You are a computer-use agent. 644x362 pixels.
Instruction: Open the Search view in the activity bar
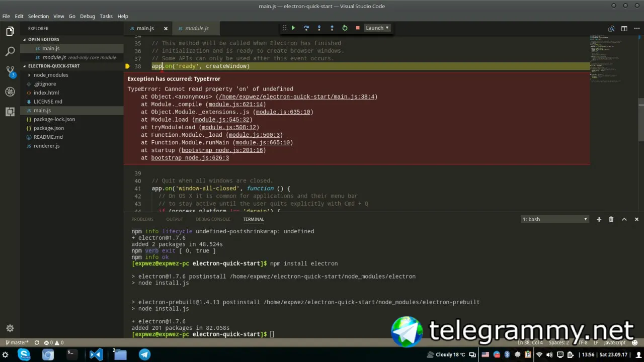[10, 51]
